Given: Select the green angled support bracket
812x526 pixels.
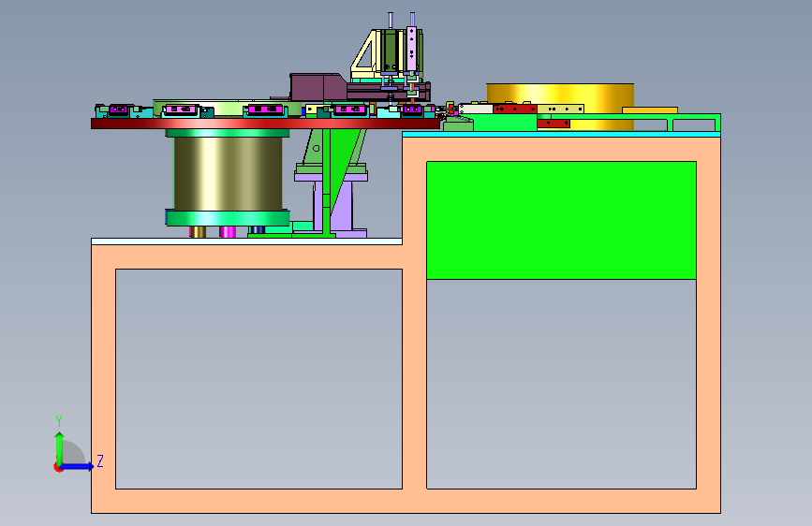Looking at the screenshot, I should pyautogui.click(x=337, y=160).
